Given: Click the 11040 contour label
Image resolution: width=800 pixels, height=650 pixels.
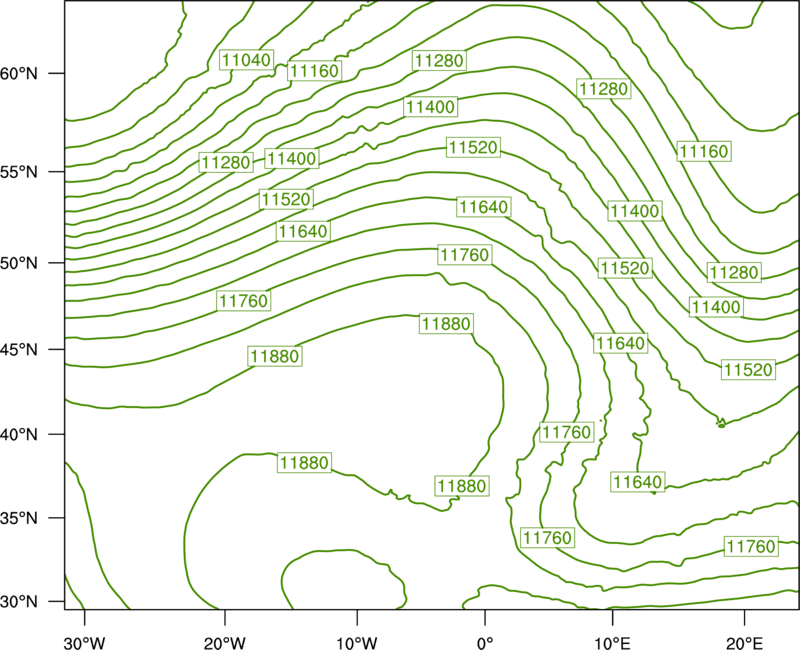Looking at the screenshot, I should pos(247,60).
